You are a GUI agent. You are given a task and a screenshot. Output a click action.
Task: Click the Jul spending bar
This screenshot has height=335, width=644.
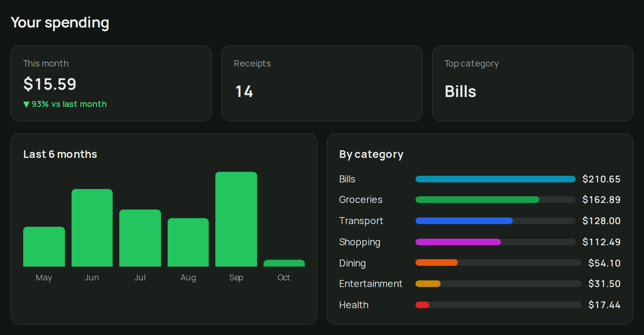pos(140,238)
